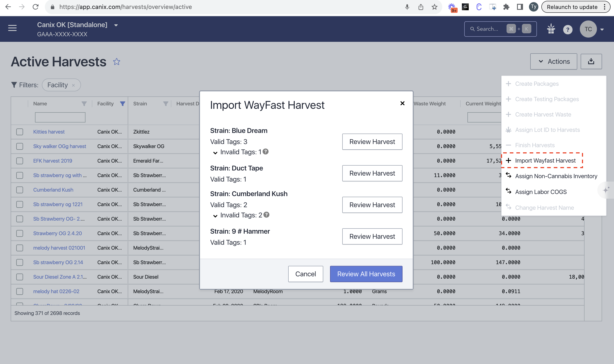Remove the Facility filter chip
The image size is (614, 364).
click(73, 85)
